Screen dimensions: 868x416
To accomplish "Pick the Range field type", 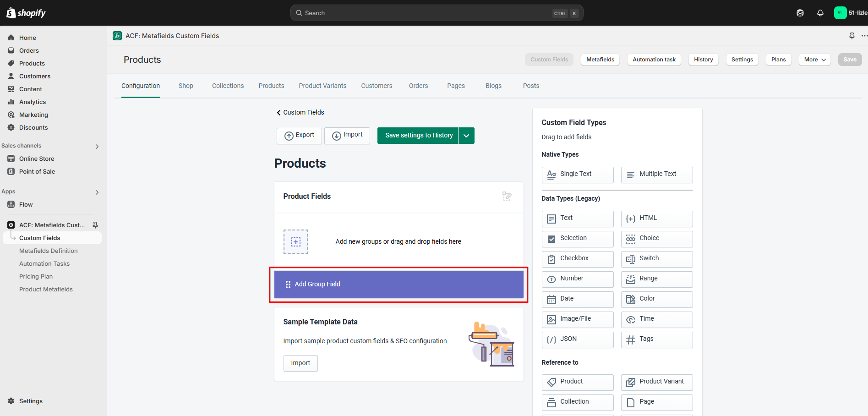I will 657,279.
